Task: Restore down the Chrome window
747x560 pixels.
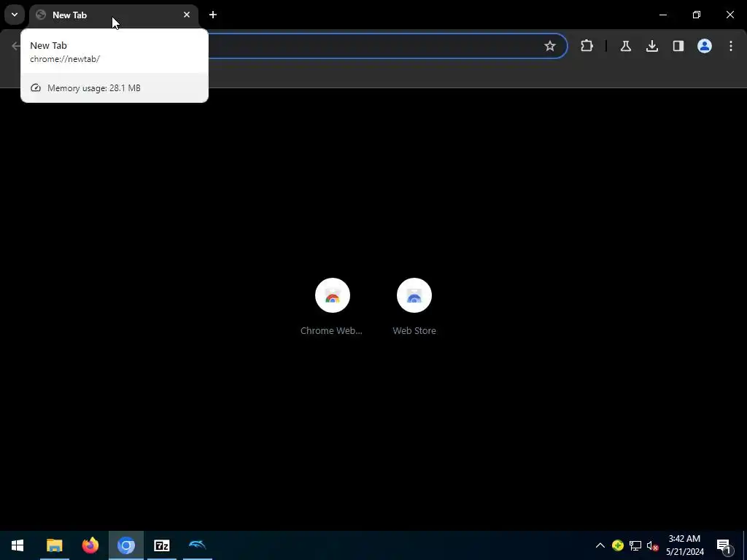Action: (697, 15)
